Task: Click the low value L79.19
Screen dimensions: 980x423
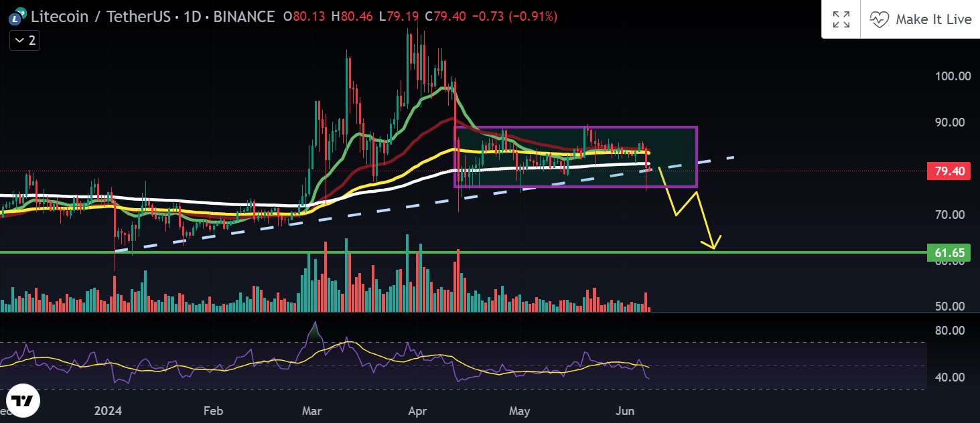Action: pos(401,16)
